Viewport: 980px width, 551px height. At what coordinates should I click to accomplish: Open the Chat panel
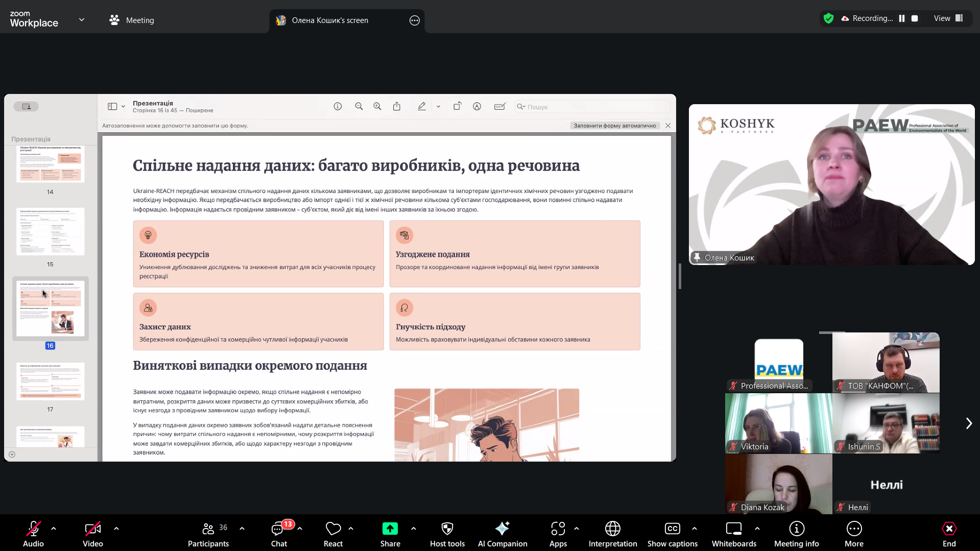pyautogui.click(x=279, y=534)
